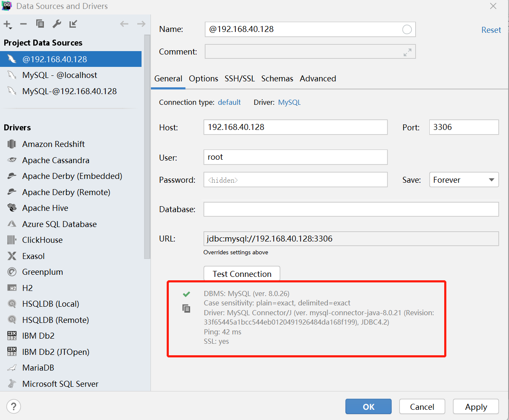Viewport: 509px width, 420px height.
Task: Remove the selected data source using the minus icon
Action: click(x=23, y=24)
